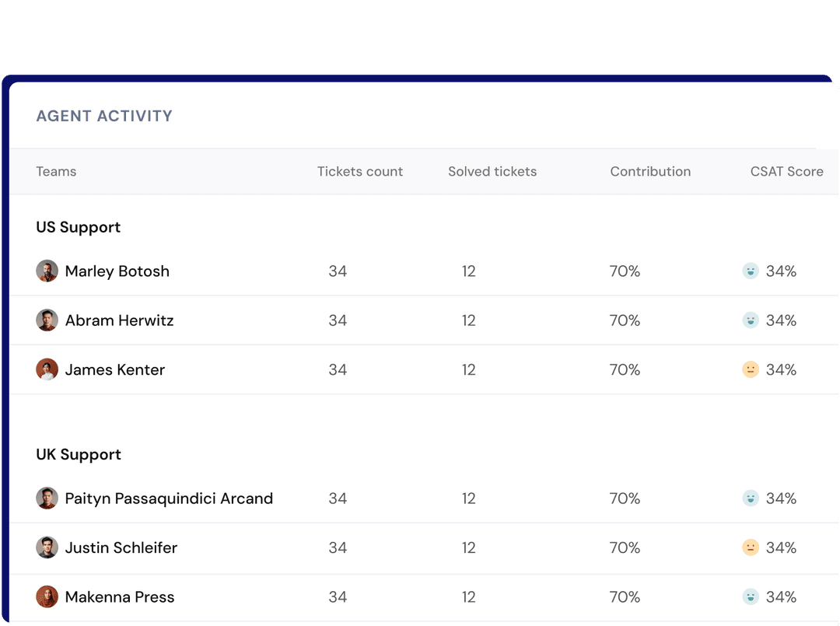840x626 pixels.
Task: Select the US Support group label
Action: tap(78, 227)
